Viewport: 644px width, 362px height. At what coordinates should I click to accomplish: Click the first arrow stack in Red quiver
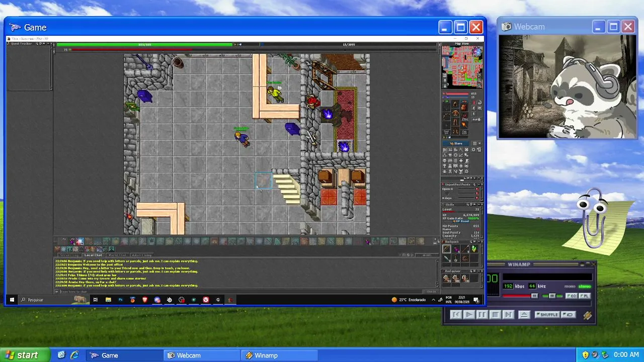447,278
